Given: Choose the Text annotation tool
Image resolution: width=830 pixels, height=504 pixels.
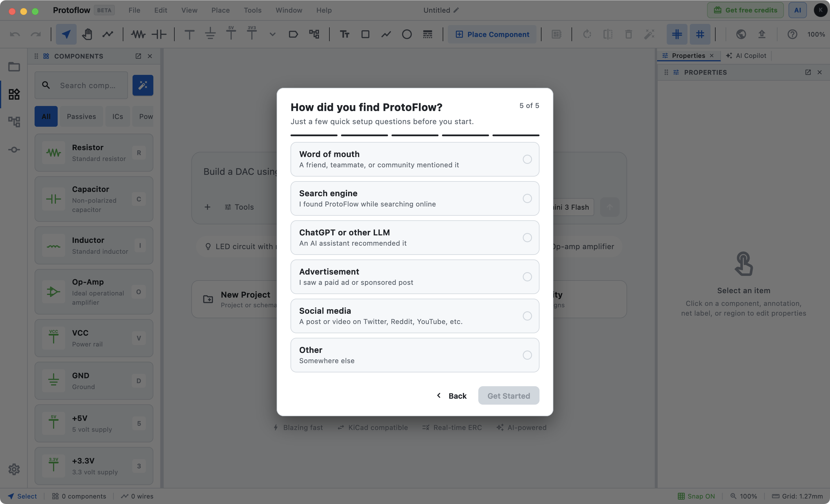Looking at the screenshot, I should pos(344,34).
